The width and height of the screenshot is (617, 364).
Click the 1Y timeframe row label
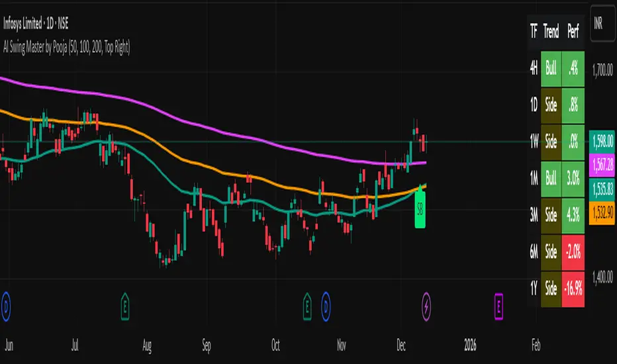pos(534,289)
